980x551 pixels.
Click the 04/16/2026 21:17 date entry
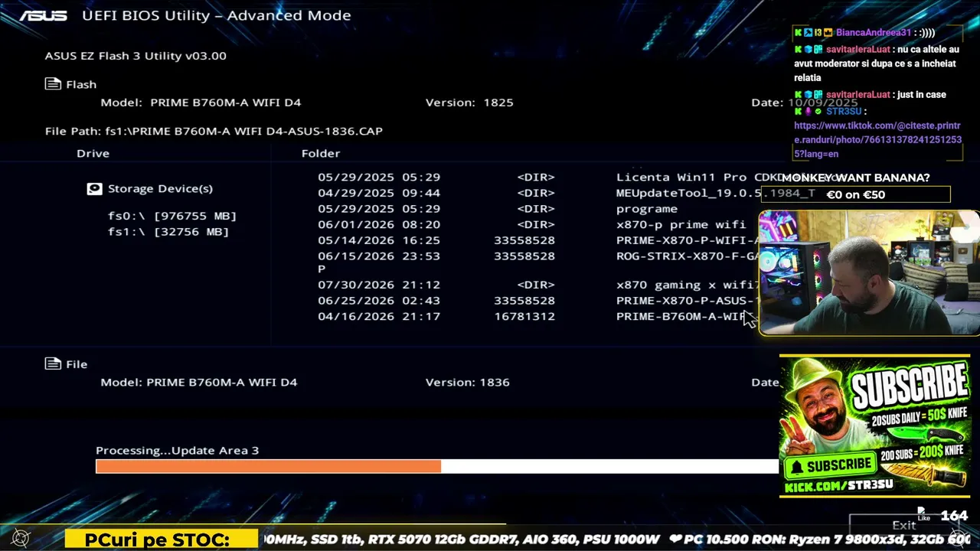tap(379, 316)
